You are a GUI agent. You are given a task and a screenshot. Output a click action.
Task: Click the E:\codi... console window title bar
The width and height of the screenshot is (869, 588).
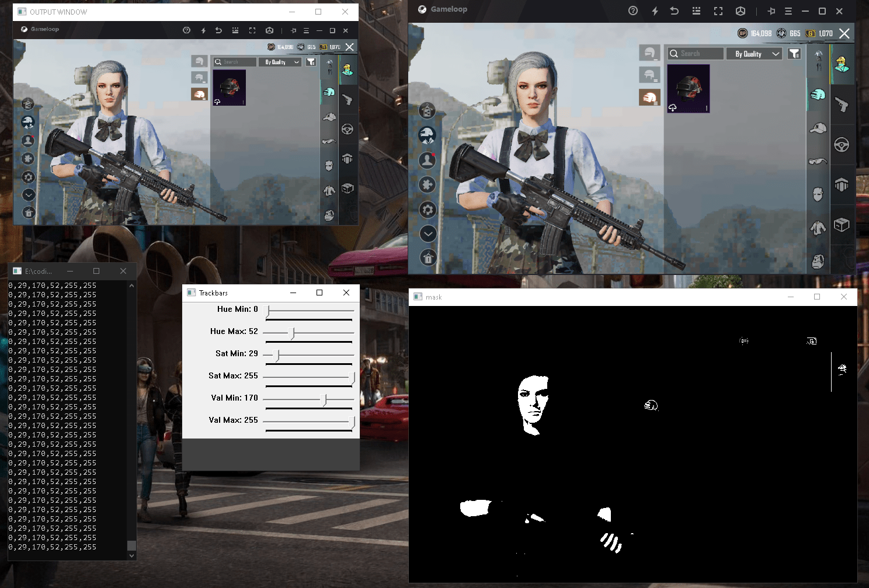(72, 271)
